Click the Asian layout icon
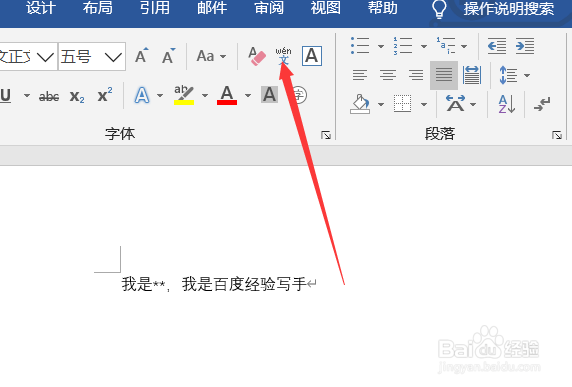This screenshot has height=387, width=572. [456, 104]
